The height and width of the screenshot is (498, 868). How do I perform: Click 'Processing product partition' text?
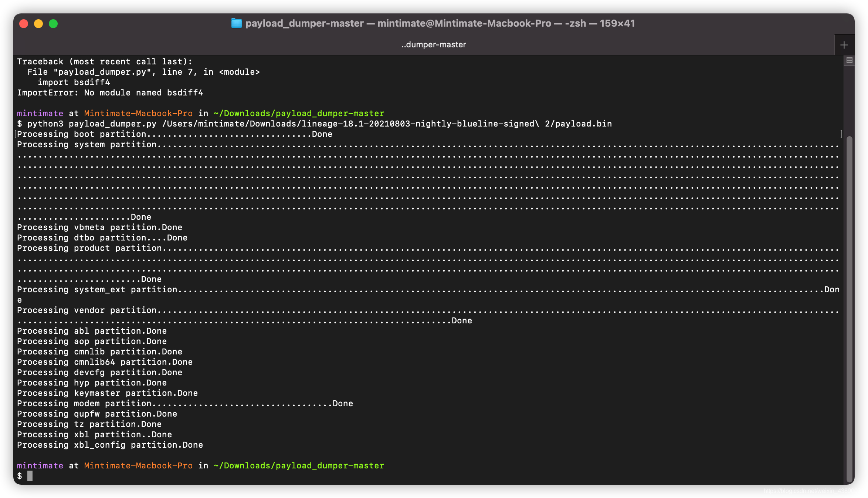pyautogui.click(x=89, y=248)
